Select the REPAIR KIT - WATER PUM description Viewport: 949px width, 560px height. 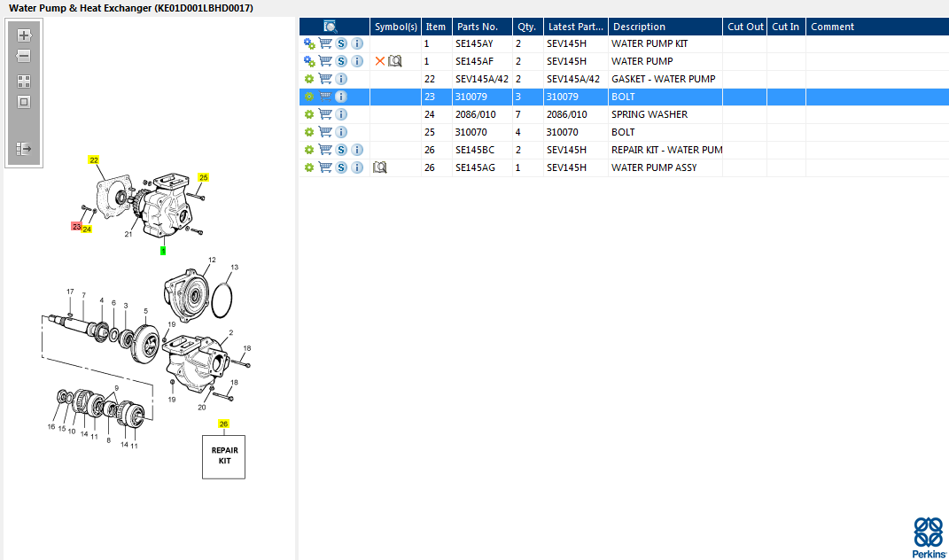coord(665,150)
